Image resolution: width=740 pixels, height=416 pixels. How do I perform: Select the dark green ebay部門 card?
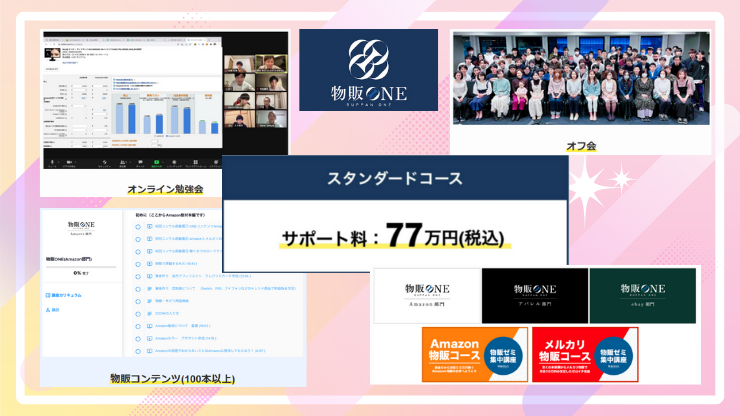642,296
